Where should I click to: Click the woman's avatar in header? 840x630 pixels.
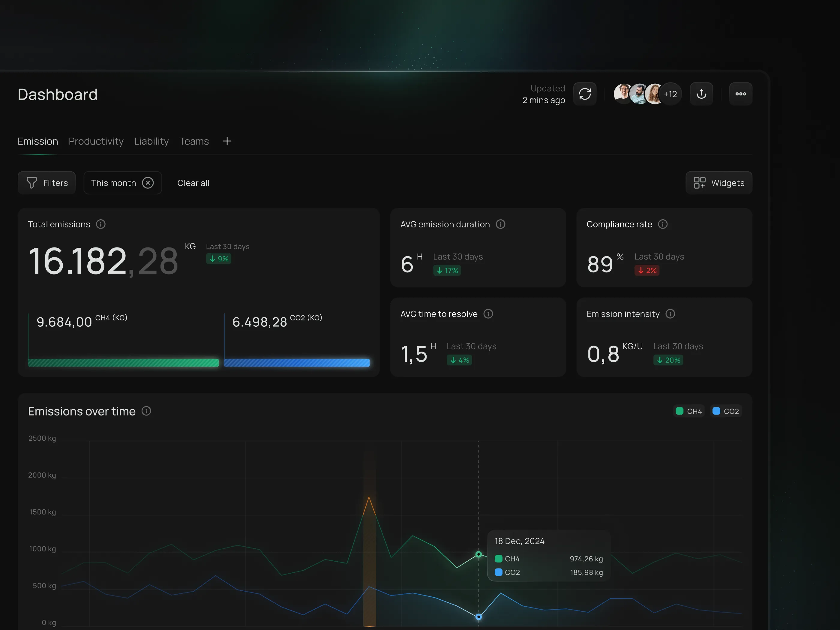coord(654,94)
